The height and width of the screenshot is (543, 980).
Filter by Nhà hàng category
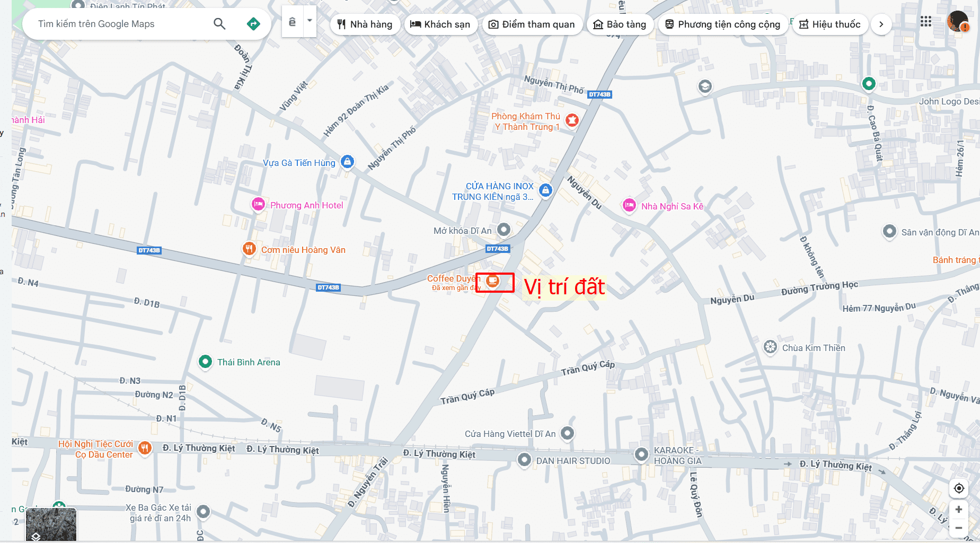(365, 24)
